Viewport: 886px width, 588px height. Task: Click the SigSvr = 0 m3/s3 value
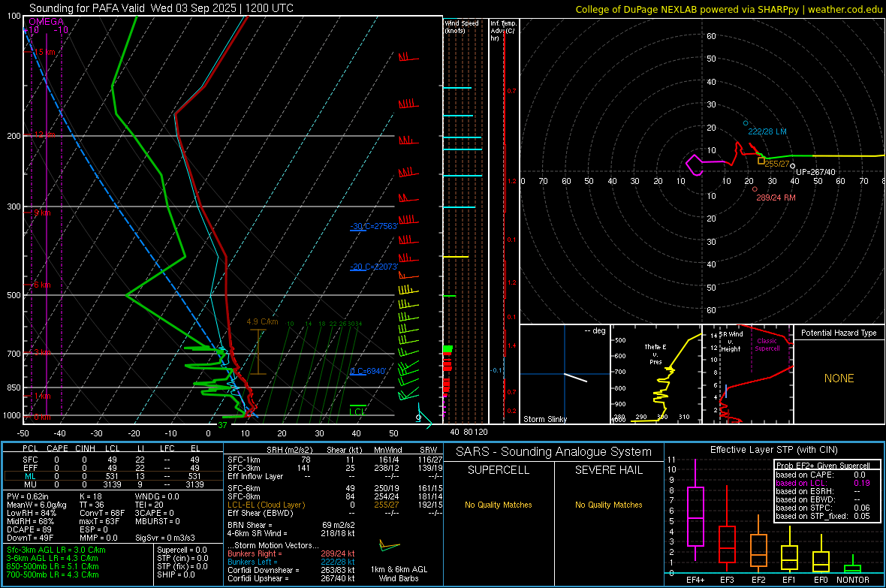[x=165, y=538]
